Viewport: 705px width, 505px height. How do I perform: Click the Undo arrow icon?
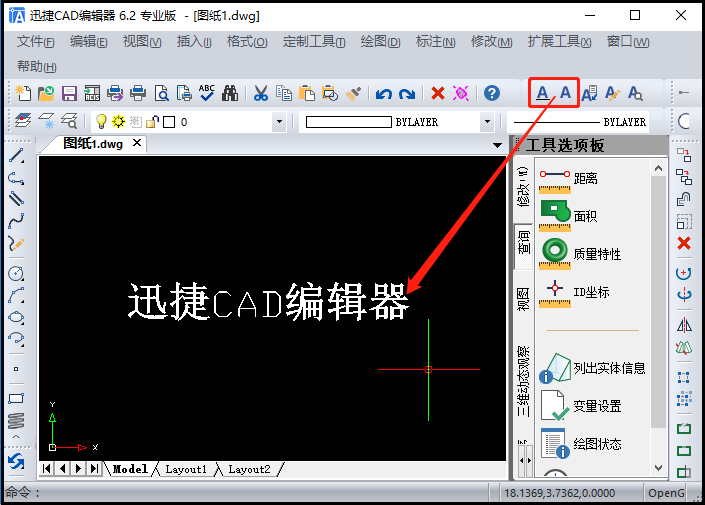point(384,94)
